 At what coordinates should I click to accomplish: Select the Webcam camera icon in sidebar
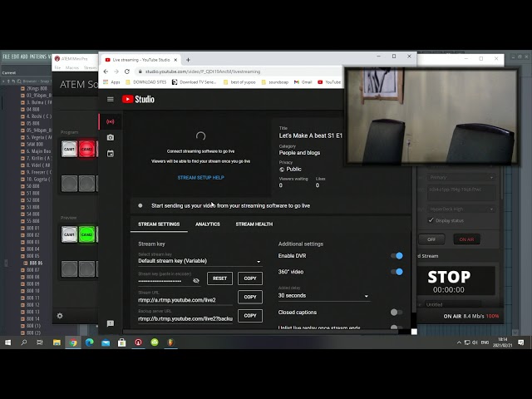[x=111, y=137]
